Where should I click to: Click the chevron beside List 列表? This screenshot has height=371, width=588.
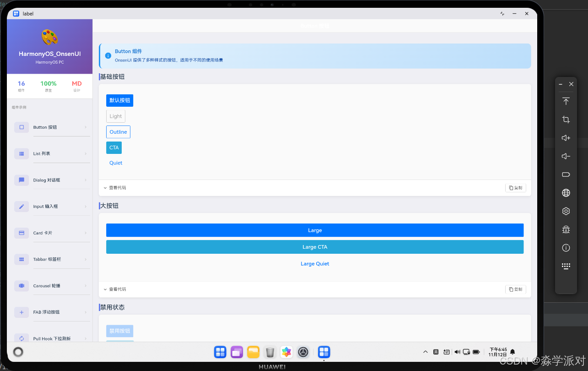[x=86, y=153]
